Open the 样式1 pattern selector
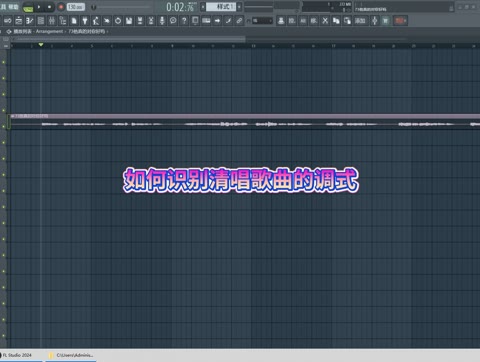The width and height of the screenshot is (480, 362). 221,7
